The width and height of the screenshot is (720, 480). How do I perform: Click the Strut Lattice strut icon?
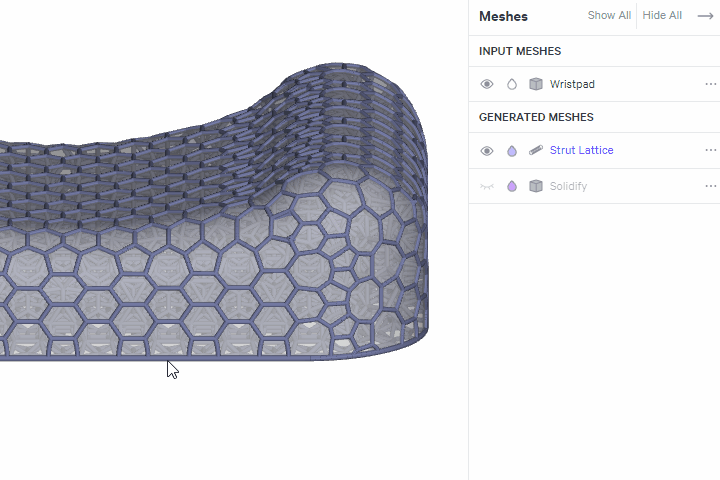coord(535,150)
